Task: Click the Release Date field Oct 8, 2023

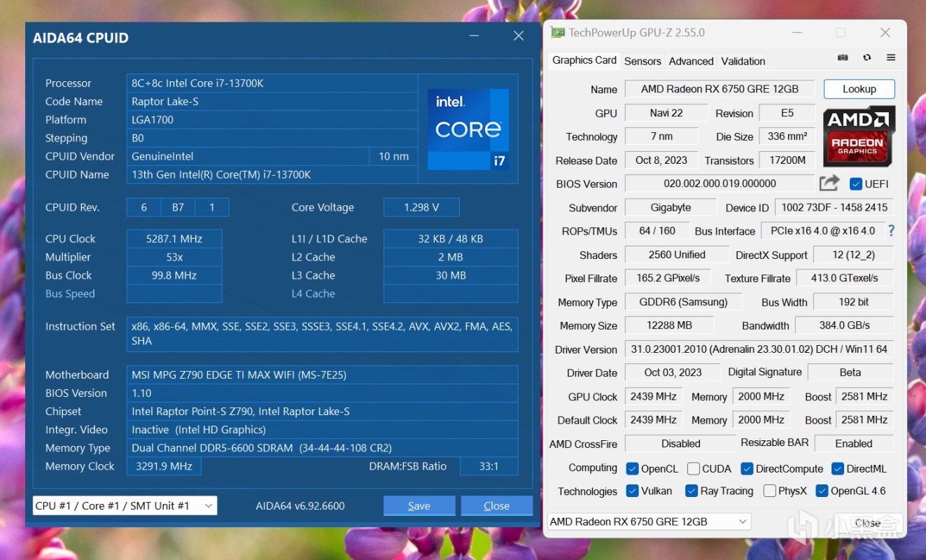Action: [661, 160]
